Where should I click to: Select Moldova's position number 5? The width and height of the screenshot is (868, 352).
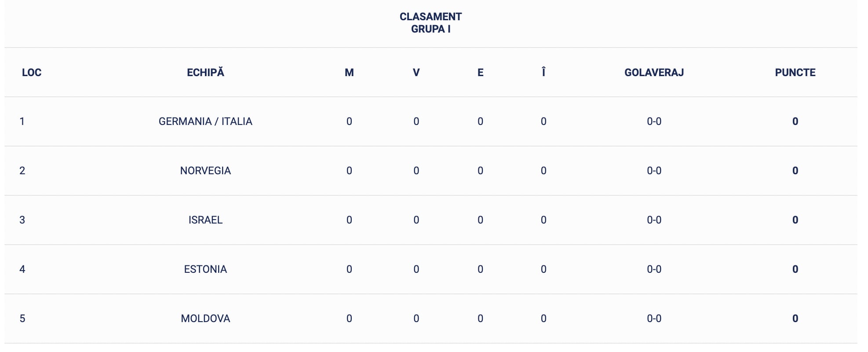click(22, 319)
